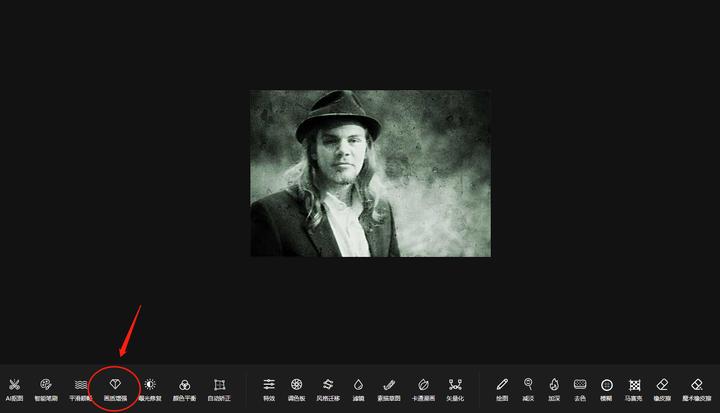
Task: Select the 绘图 drawing pencil tool
Action: (x=502, y=385)
